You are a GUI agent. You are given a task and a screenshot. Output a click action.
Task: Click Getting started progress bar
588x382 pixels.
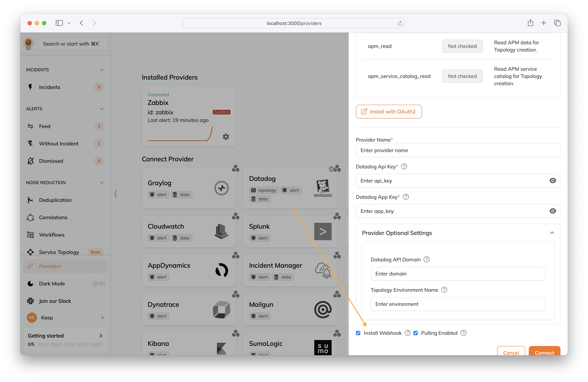click(x=70, y=345)
